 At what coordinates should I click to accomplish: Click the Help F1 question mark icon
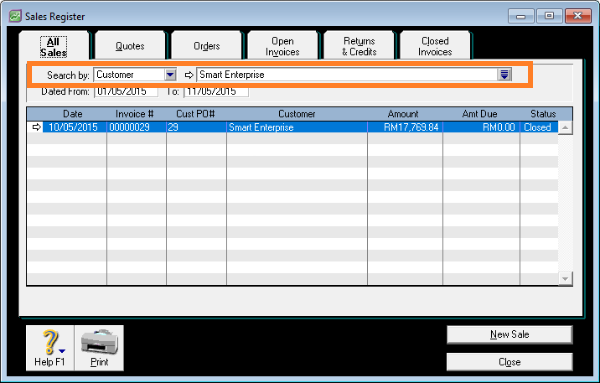tap(50, 342)
